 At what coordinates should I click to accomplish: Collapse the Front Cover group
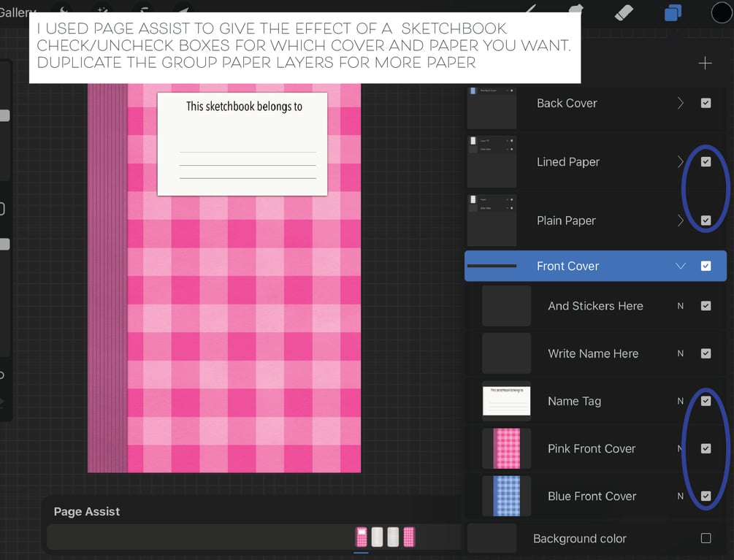pyautogui.click(x=681, y=266)
